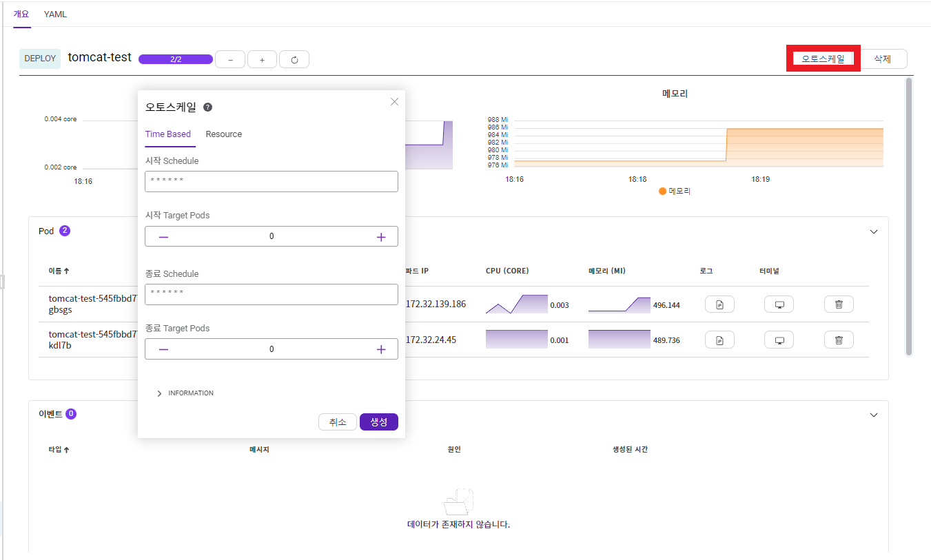Image resolution: width=931 pixels, height=560 pixels.
Task: Open terminal for pod at 172.32.139.186
Action: (779, 304)
